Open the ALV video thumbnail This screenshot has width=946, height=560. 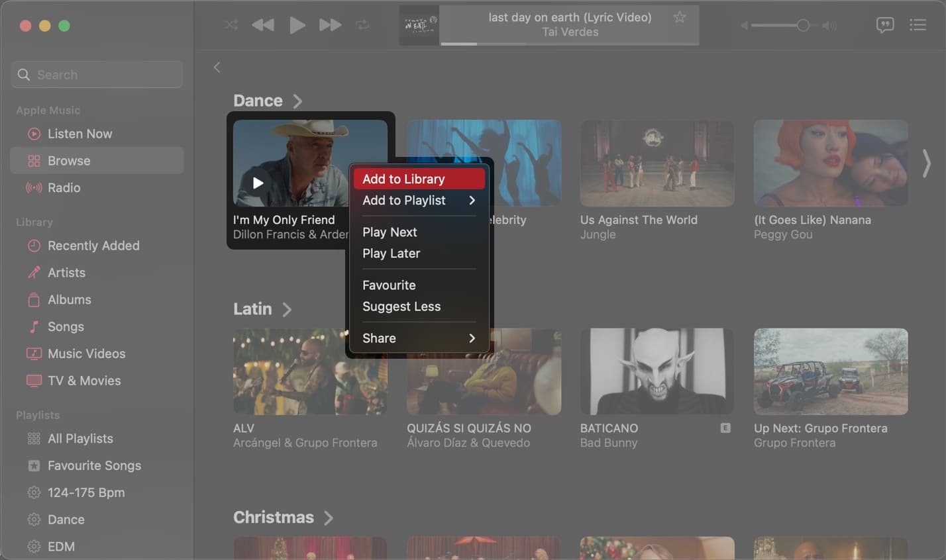pyautogui.click(x=310, y=371)
